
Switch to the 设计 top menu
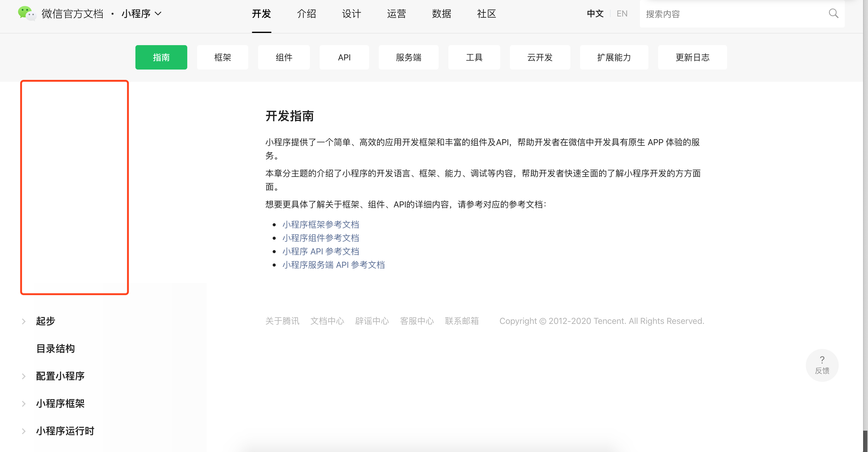pos(351,14)
